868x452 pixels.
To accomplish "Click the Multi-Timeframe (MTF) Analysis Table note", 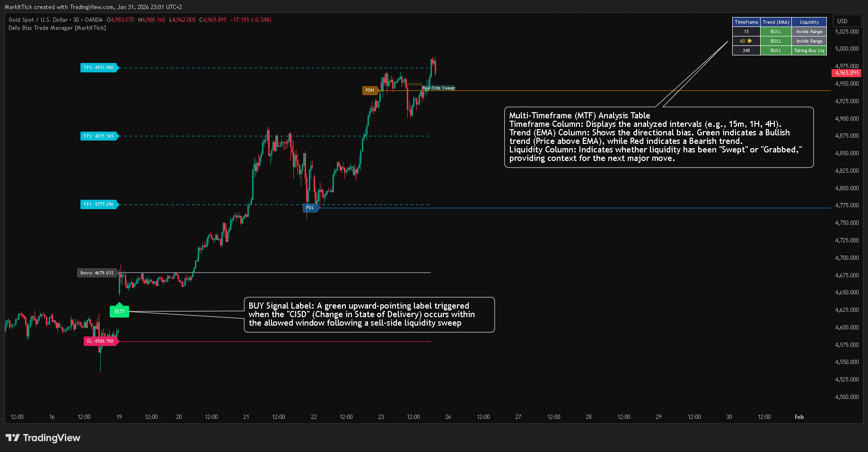I will coord(659,137).
